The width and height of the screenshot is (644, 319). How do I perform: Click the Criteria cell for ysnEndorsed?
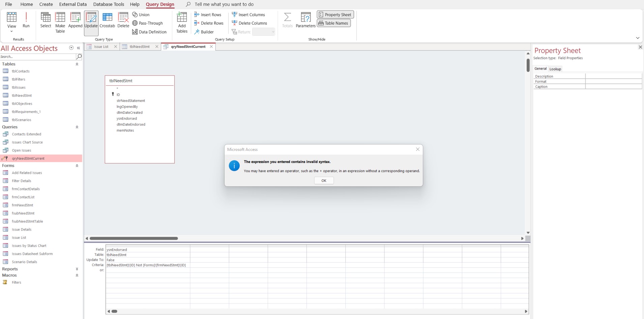[148, 265]
